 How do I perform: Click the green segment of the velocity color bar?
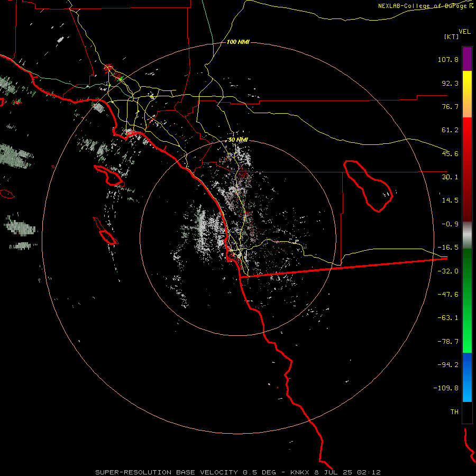tap(467, 300)
